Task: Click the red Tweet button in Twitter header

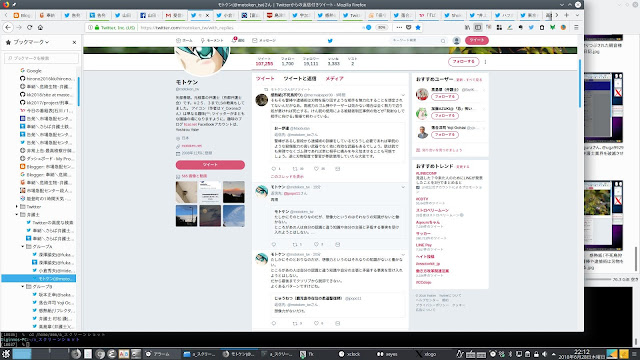Action: coord(476,40)
